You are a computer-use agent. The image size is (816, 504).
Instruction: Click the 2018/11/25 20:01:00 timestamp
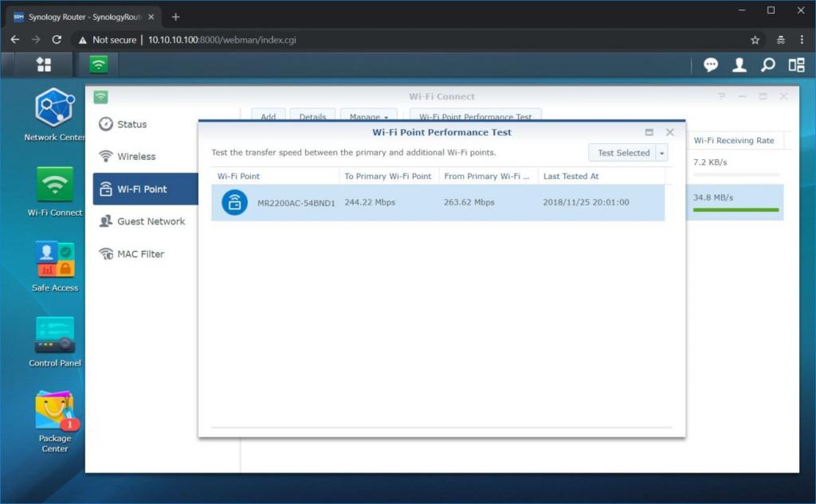pos(586,202)
